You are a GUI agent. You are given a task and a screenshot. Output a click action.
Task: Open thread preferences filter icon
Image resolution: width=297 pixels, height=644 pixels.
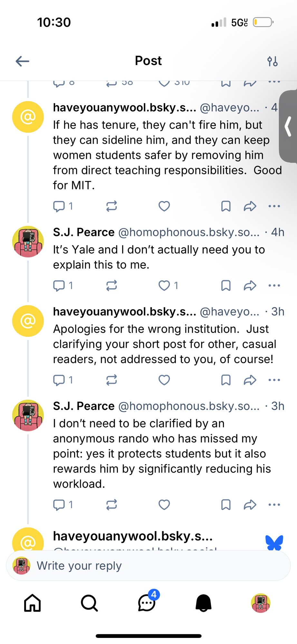[273, 61]
